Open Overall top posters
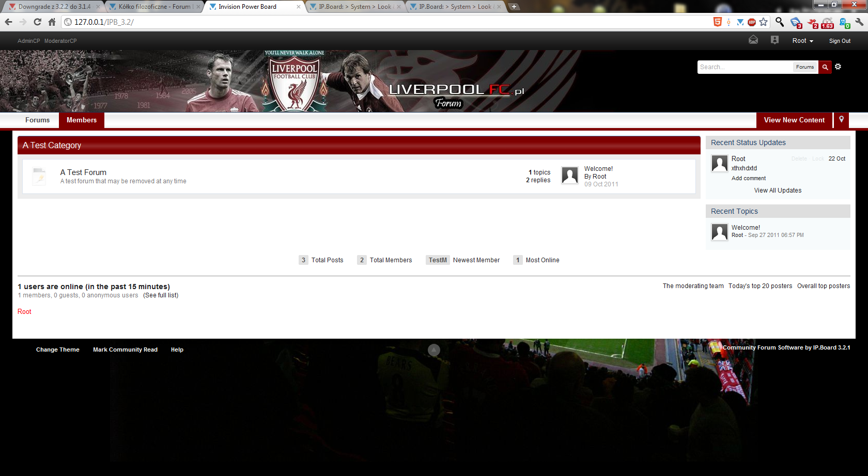The image size is (868, 476). click(x=823, y=286)
